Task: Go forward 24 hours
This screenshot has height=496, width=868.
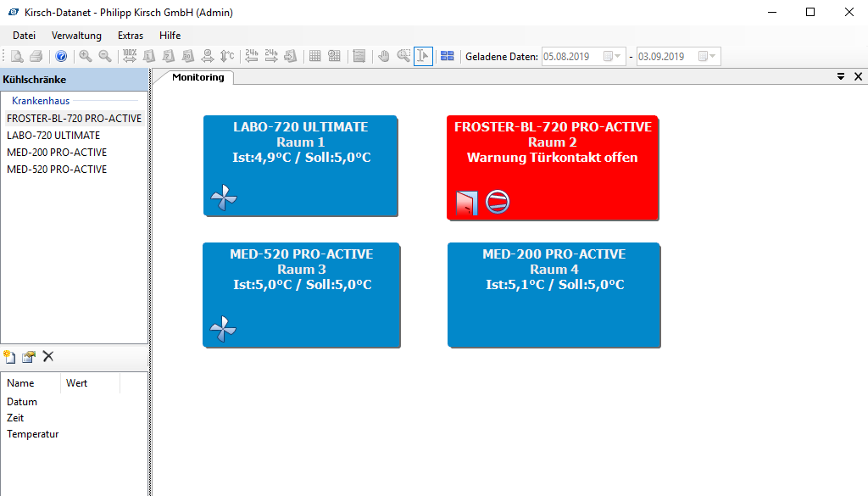Action: click(270, 56)
